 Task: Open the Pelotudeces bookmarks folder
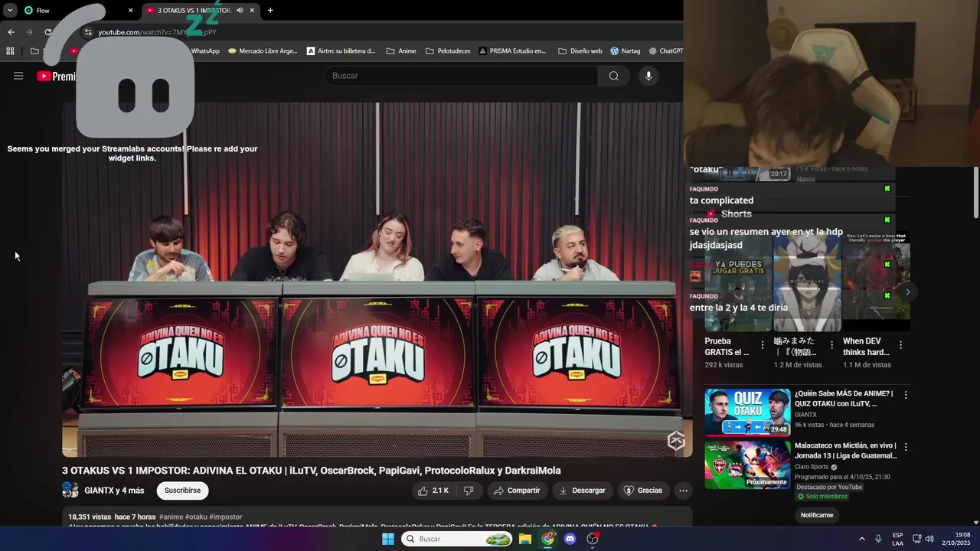pyautogui.click(x=448, y=51)
